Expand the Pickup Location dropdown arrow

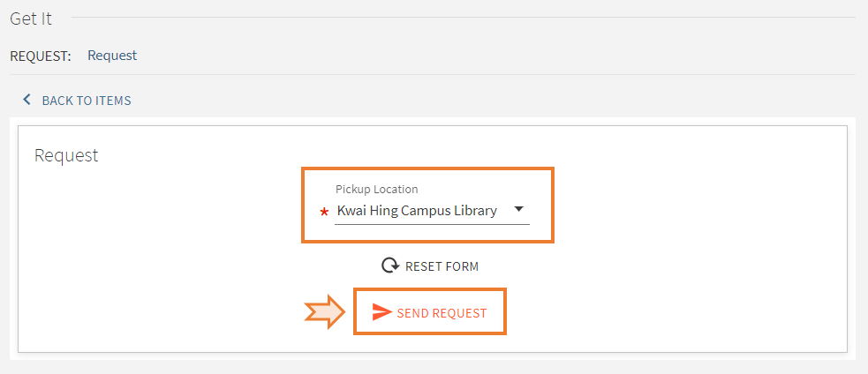point(518,209)
